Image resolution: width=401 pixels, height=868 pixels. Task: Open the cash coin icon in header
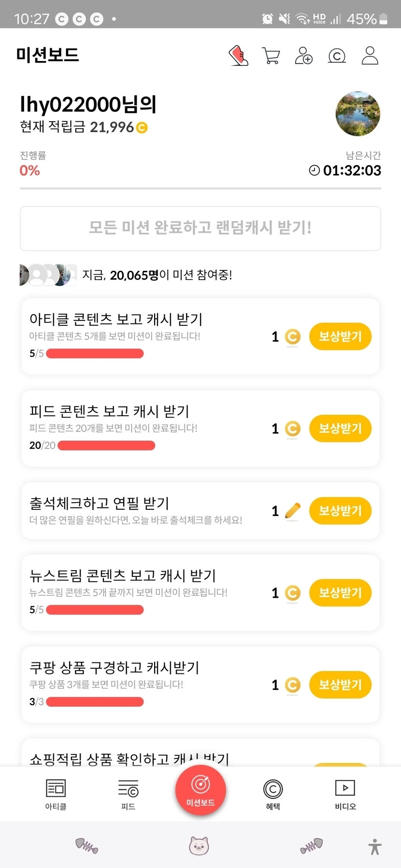click(x=337, y=56)
